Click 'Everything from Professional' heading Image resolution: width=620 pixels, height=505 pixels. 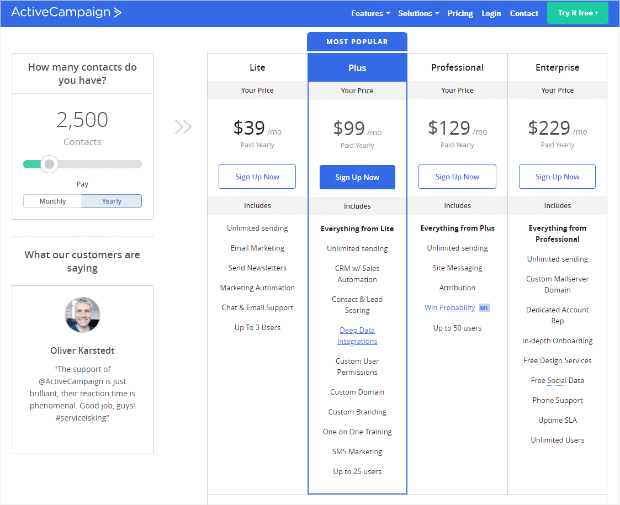pyautogui.click(x=557, y=234)
